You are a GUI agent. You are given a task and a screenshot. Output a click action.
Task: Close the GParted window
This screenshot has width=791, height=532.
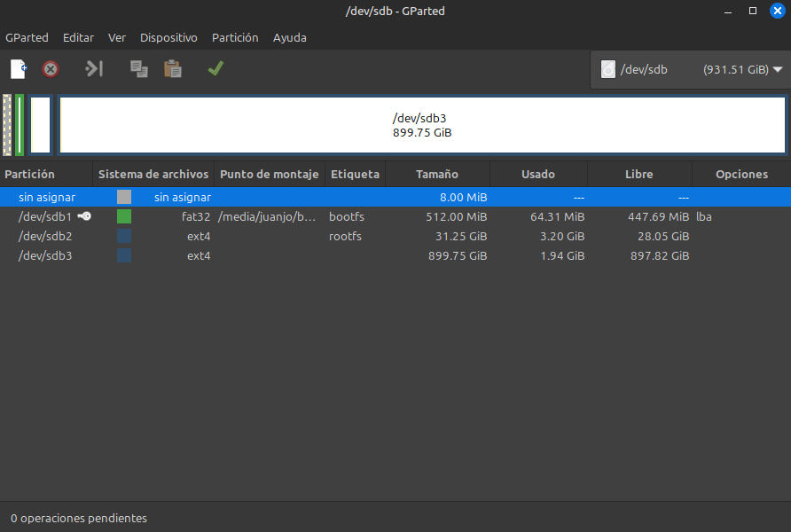(x=778, y=11)
